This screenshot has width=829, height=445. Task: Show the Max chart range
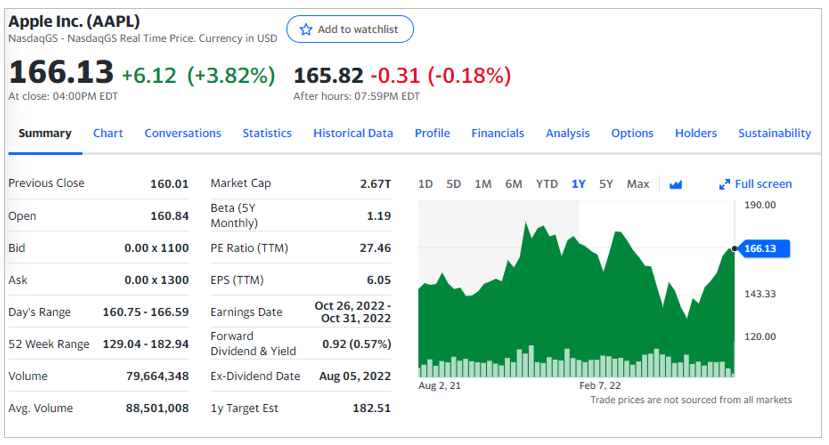638,184
